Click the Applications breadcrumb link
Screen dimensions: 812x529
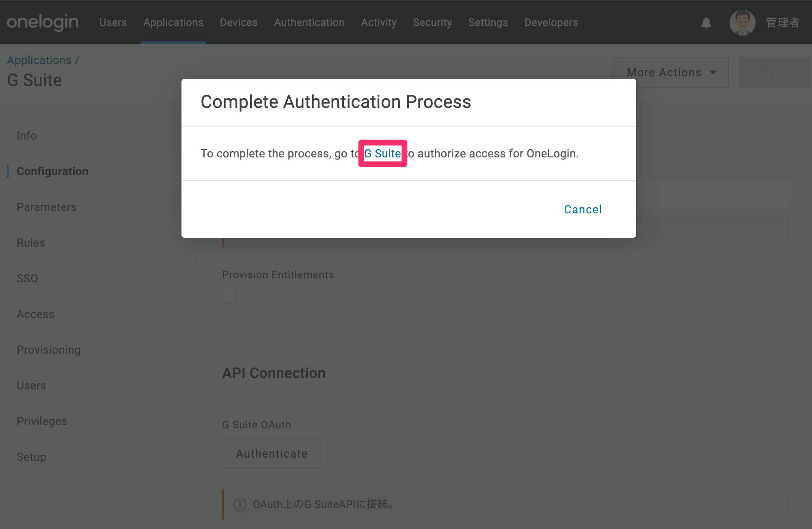(39, 60)
